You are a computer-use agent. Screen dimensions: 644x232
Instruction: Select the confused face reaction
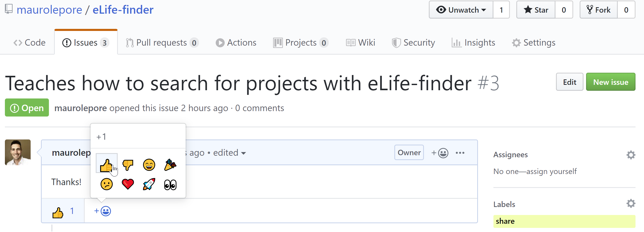click(107, 184)
